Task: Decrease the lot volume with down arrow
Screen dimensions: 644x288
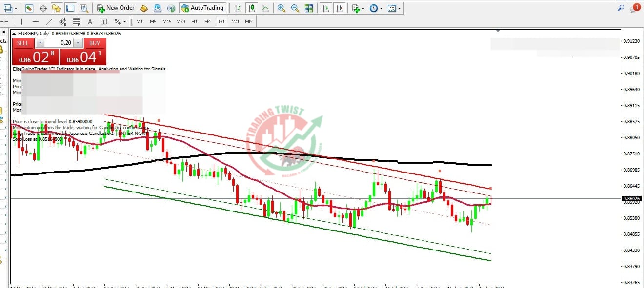Action: click(x=40, y=43)
